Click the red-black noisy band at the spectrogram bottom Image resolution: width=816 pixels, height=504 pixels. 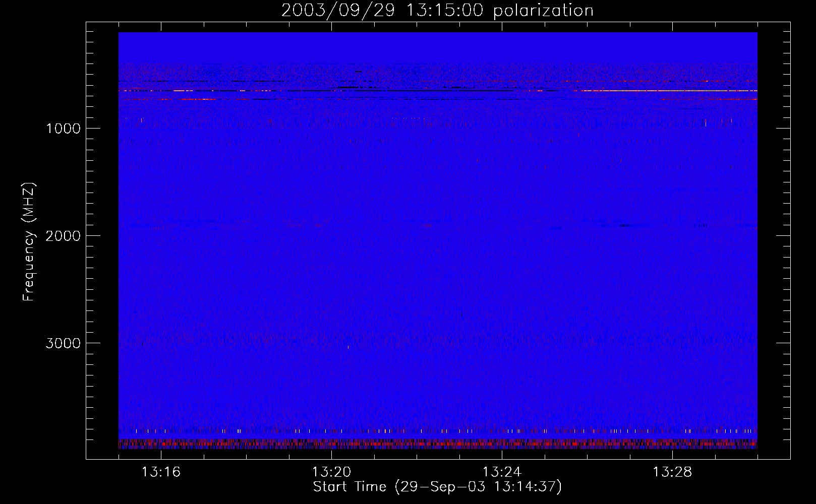coord(438,444)
